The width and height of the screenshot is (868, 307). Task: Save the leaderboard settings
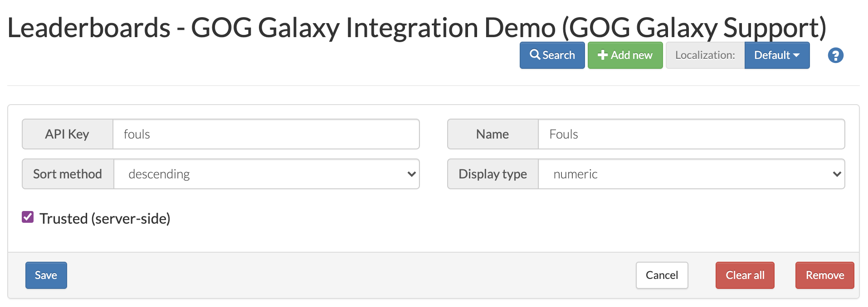pos(46,275)
